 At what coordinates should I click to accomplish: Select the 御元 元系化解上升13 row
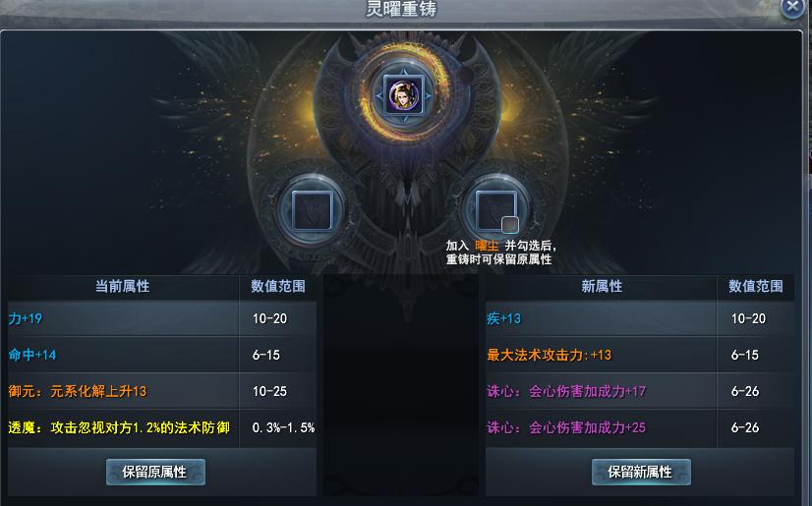[x=161, y=391]
